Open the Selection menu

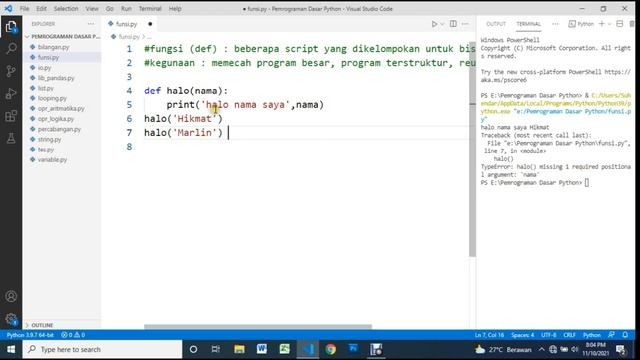tap(66, 9)
